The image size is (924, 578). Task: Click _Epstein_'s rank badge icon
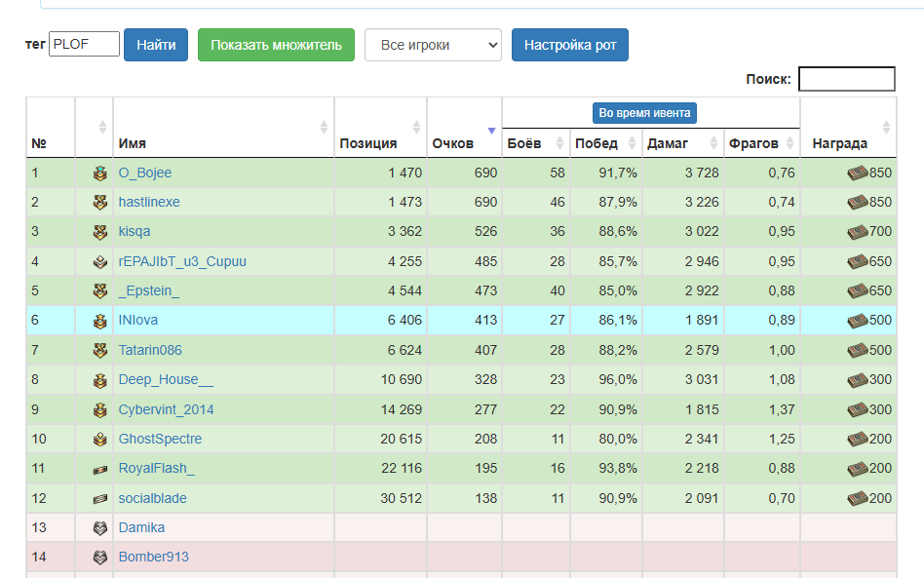[100, 291]
